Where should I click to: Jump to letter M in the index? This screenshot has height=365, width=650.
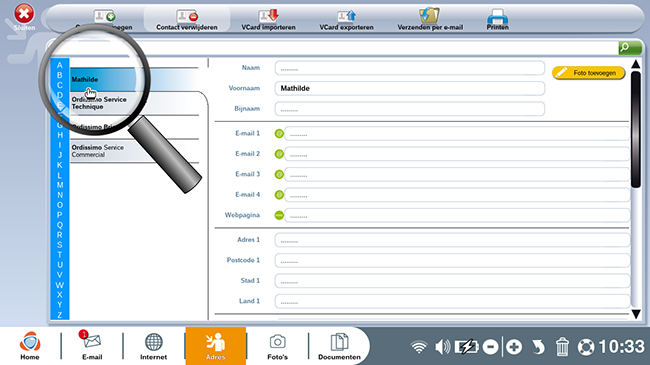coord(60,185)
